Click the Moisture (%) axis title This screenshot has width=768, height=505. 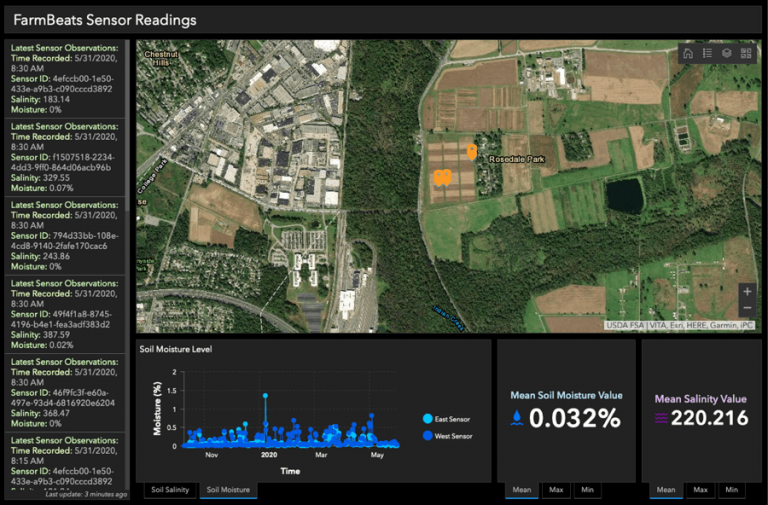coord(157,409)
